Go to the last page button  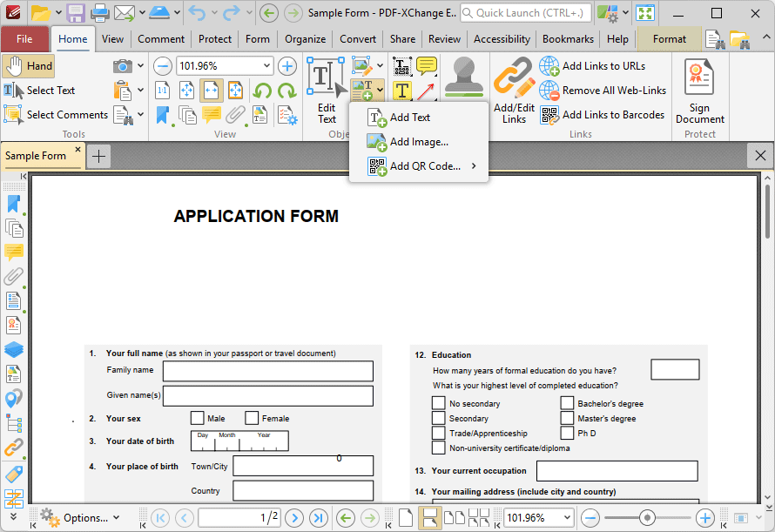point(319,518)
